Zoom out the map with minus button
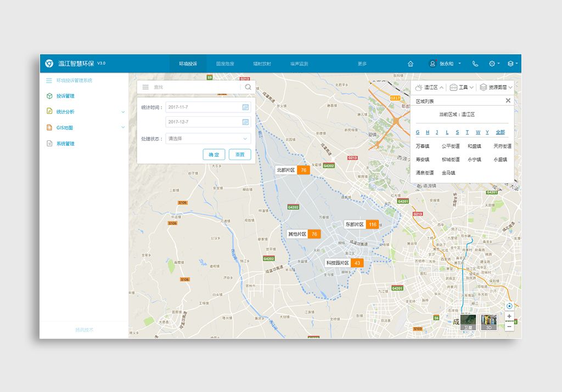This screenshot has height=392, width=562. pyautogui.click(x=509, y=326)
